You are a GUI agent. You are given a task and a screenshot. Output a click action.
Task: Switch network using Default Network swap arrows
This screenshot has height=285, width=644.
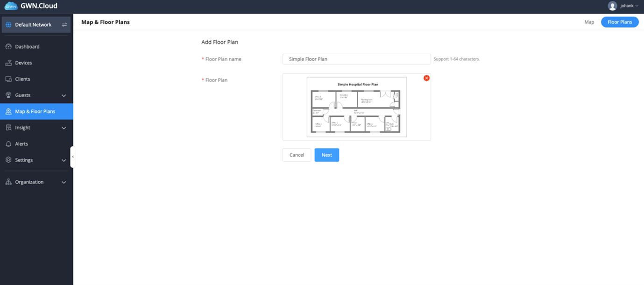(64, 25)
